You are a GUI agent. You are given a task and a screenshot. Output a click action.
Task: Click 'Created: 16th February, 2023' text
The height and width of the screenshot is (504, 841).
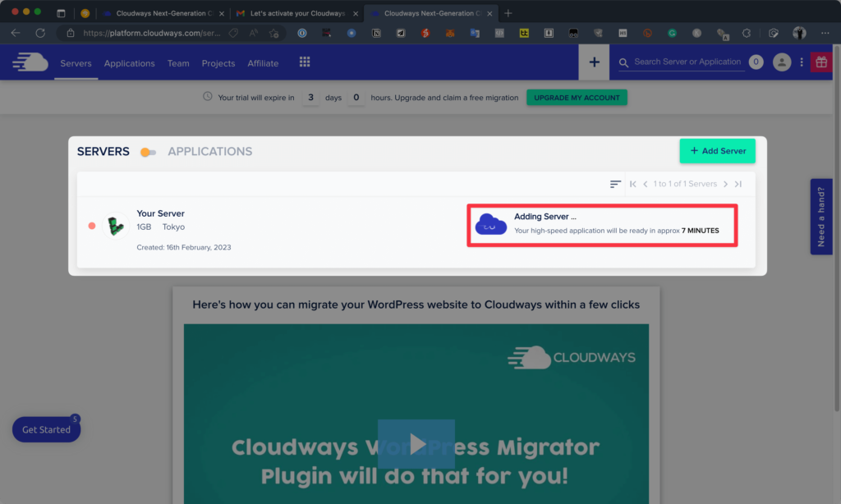(183, 247)
